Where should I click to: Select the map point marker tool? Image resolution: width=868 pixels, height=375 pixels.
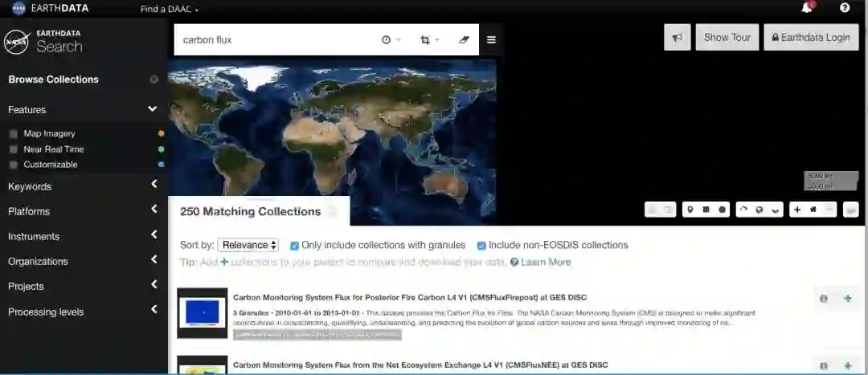[690, 210]
